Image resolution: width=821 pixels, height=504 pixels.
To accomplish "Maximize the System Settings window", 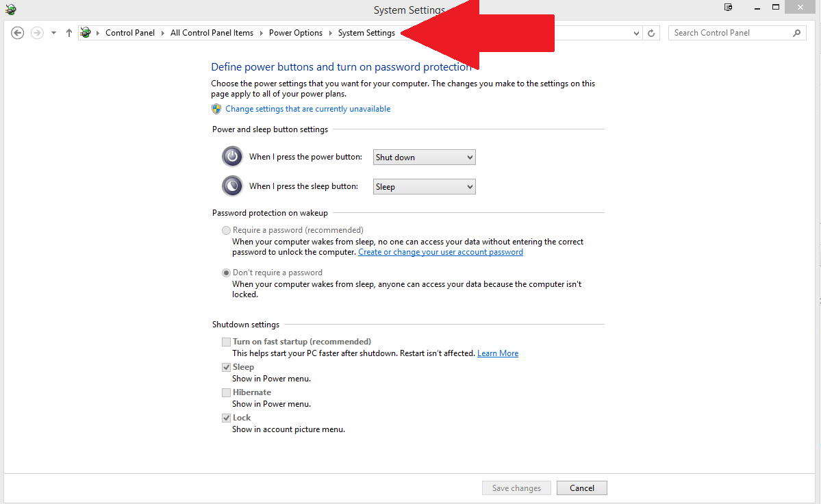I will [x=776, y=8].
